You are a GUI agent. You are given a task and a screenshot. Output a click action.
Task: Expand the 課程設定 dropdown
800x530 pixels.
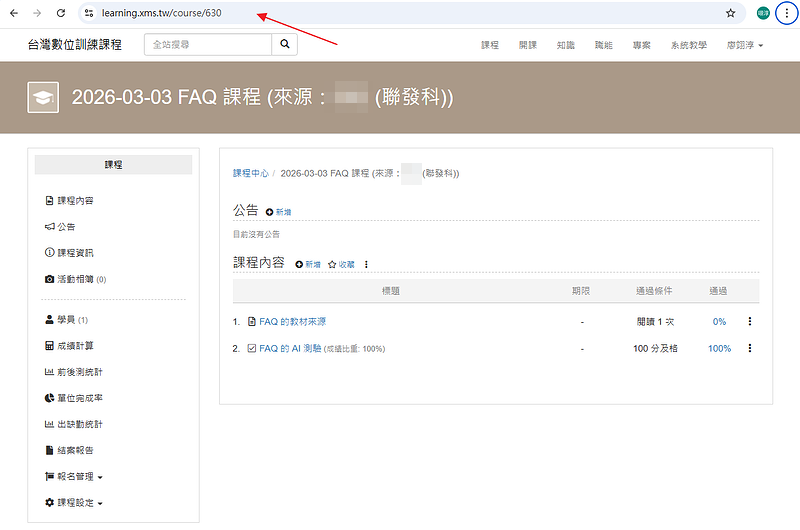80,503
